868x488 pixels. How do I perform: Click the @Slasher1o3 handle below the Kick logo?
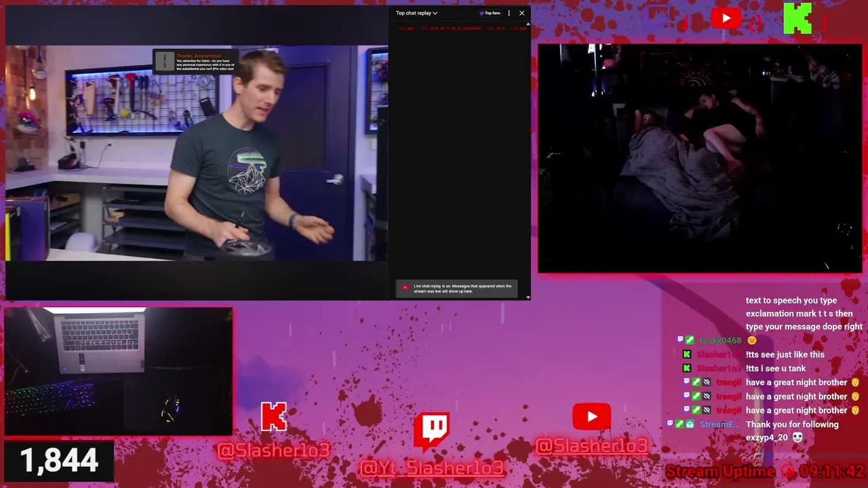[274, 451]
